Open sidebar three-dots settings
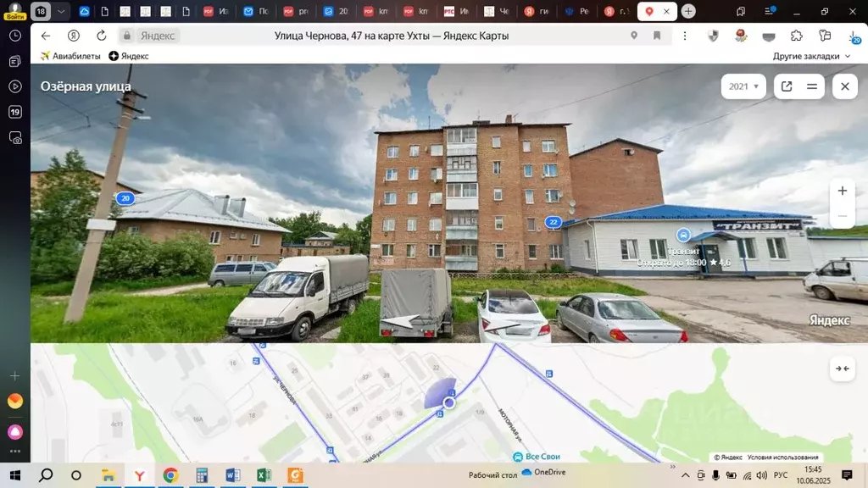The width and height of the screenshot is (868, 488). (x=15, y=452)
